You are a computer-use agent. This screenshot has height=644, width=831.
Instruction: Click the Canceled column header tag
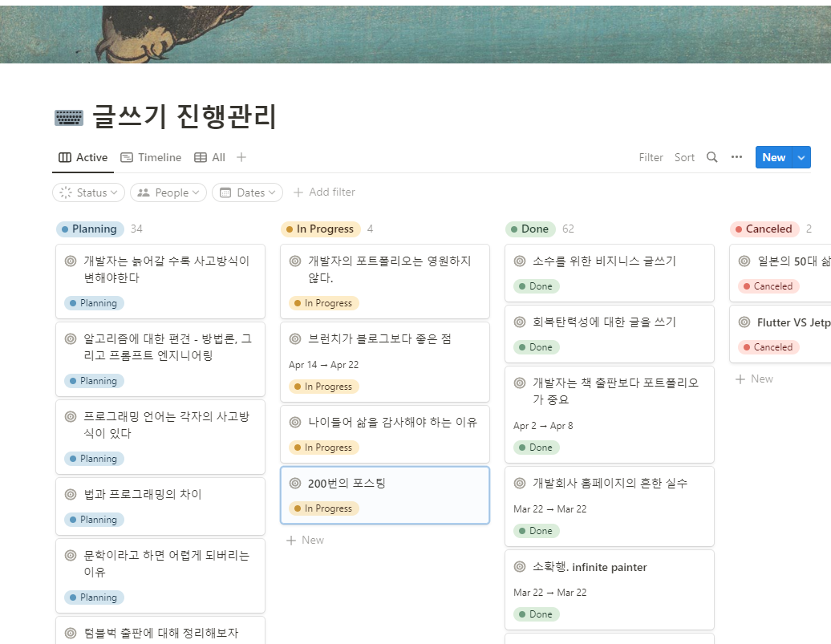tap(764, 229)
